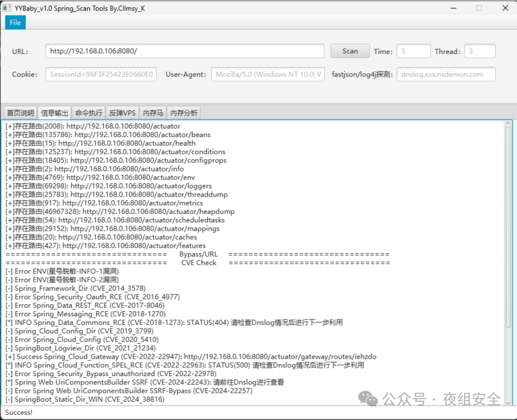Click the Cookie input field
Viewport: 517px width, 420px height.
[101, 74]
